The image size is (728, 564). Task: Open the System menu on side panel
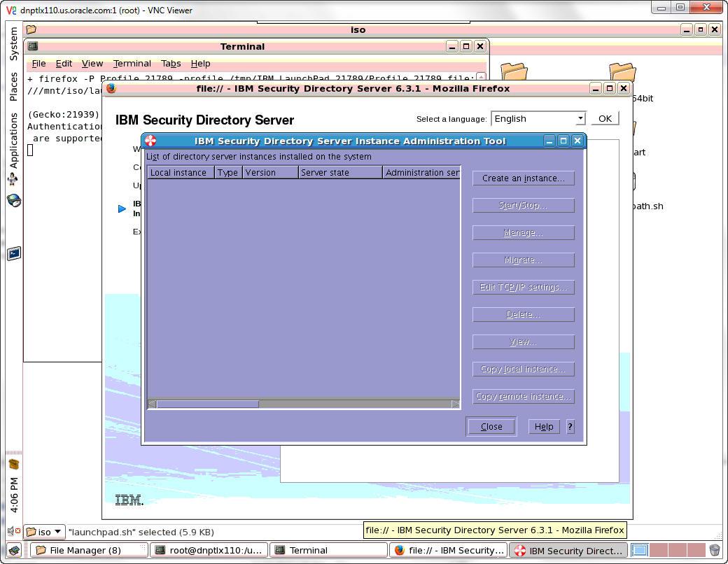(13, 43)
